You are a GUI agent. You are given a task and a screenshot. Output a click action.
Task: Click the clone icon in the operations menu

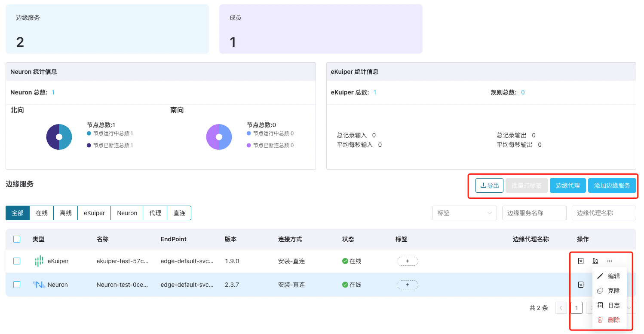pyautogui.click(x=600, y=291)
